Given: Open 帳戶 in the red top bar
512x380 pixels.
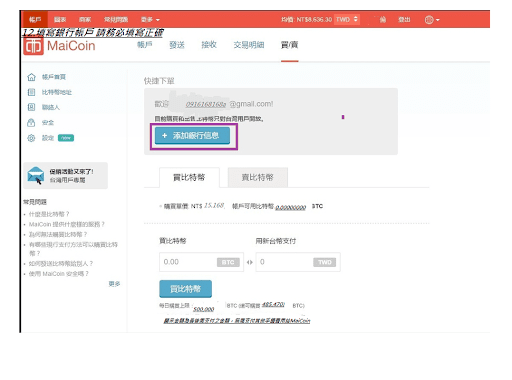Looking at the screenshot, I should click(x=35, y=19).
